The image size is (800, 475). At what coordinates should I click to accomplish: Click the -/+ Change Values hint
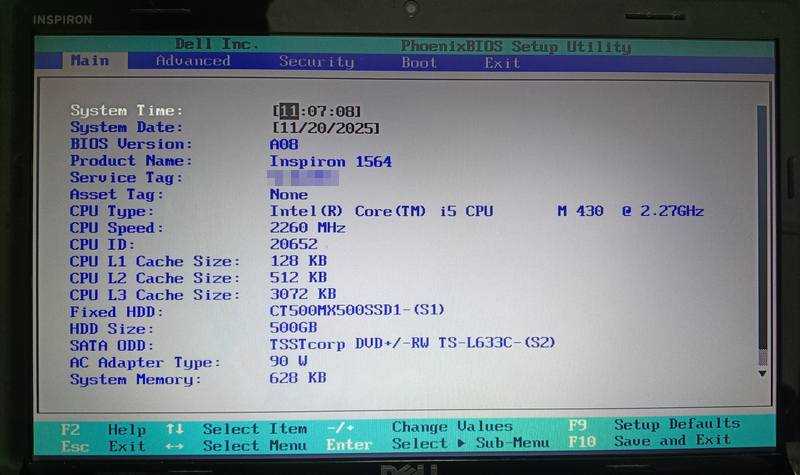[420, 427]
